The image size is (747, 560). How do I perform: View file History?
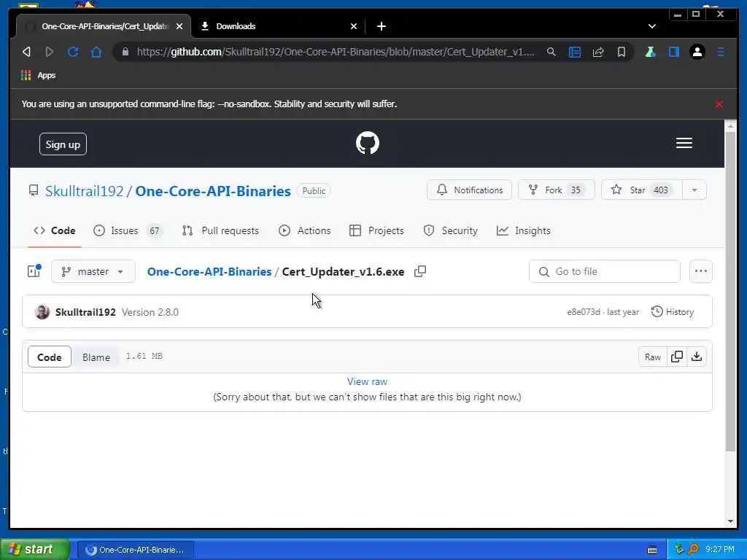coord(673,312)
